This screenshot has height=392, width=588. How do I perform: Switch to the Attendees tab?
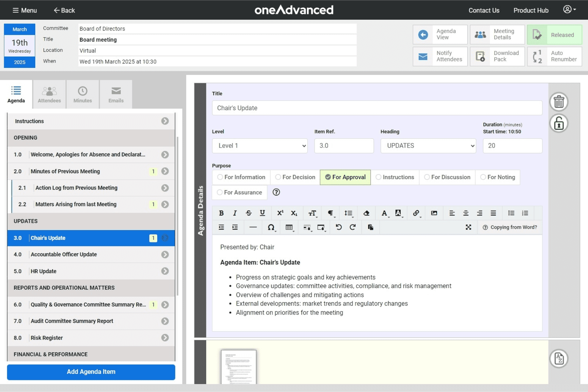pos(49,95)
